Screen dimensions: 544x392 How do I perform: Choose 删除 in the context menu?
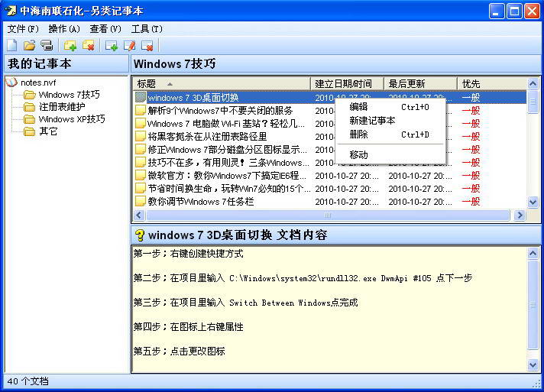tap(390, 134)
